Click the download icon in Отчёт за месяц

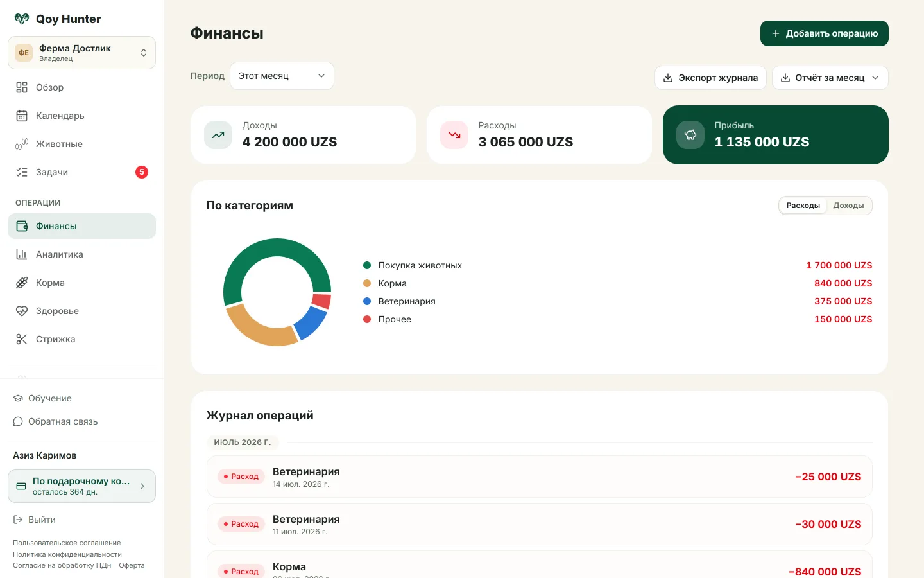(785, 78)
